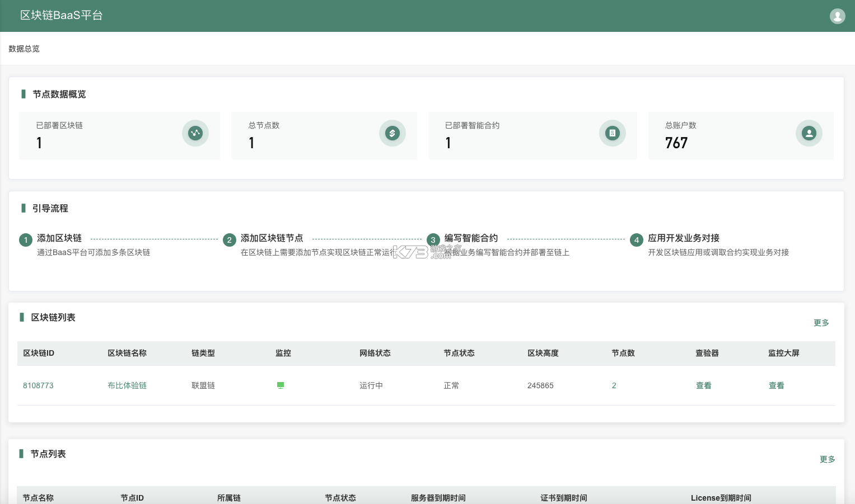Click the License到期时间 column header
855x504 pixels.
721,498
